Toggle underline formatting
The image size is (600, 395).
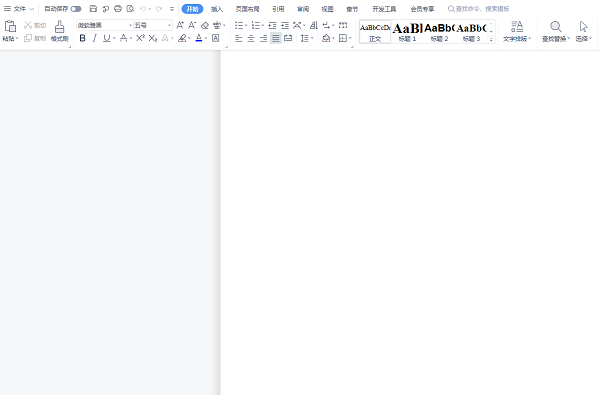(107, 38)
